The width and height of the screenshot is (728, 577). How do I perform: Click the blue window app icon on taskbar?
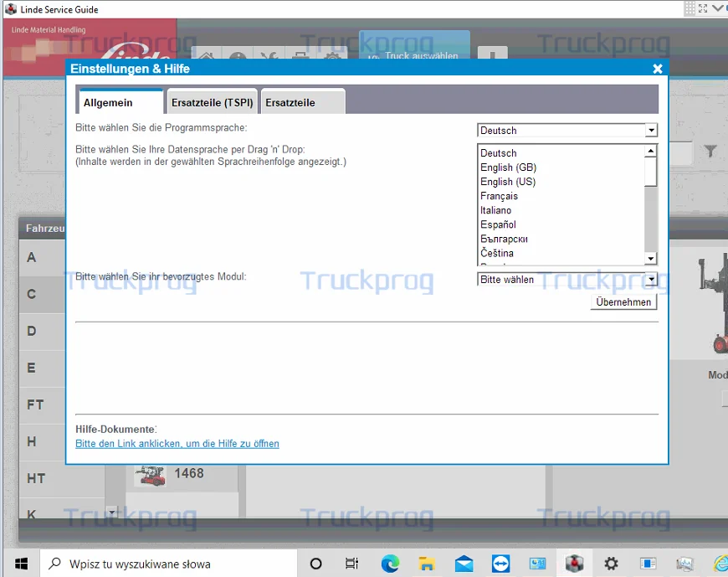[648, 564]
